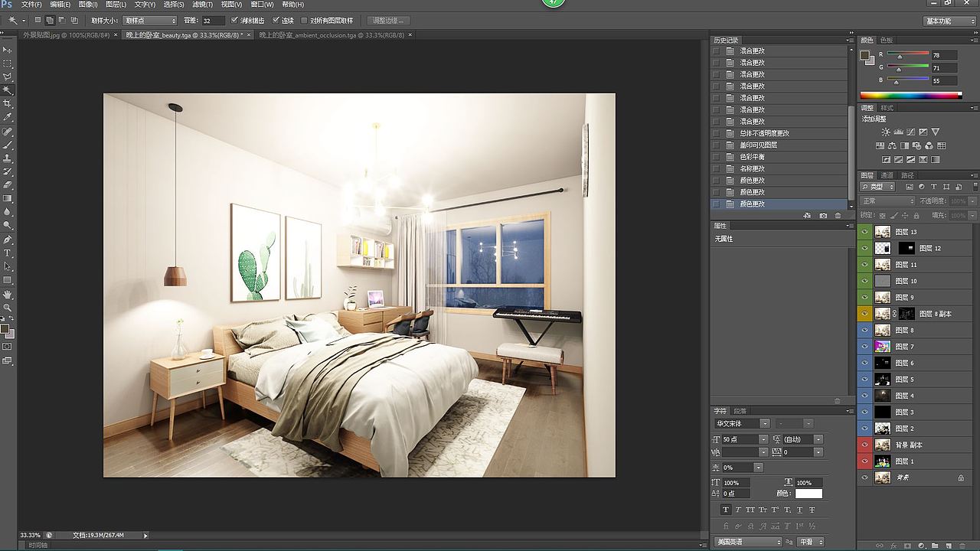
Task: Open the 美国英语 language dropdown
Action: [x=748, y=542]
